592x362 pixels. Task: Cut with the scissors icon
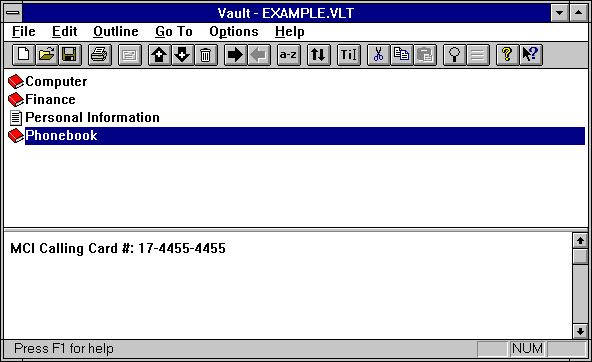click(379, 55)
